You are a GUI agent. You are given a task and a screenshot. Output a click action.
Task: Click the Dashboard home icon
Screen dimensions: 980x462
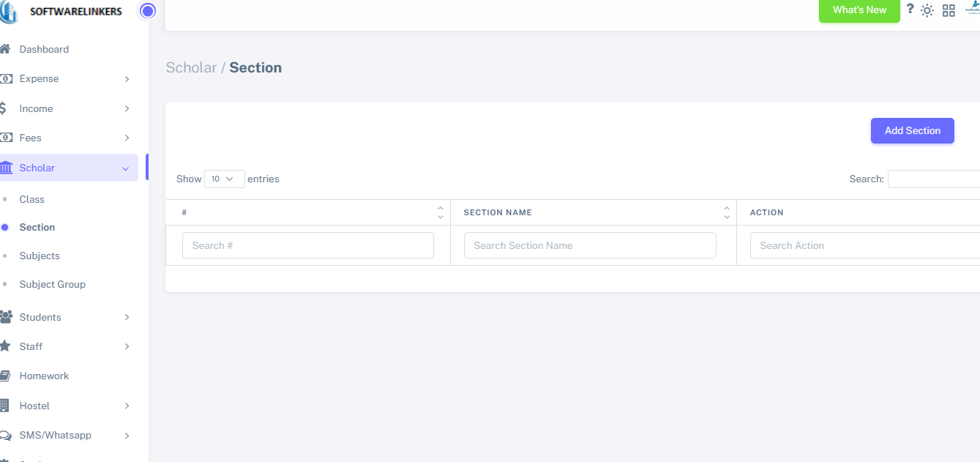click(x=5, y=49)
